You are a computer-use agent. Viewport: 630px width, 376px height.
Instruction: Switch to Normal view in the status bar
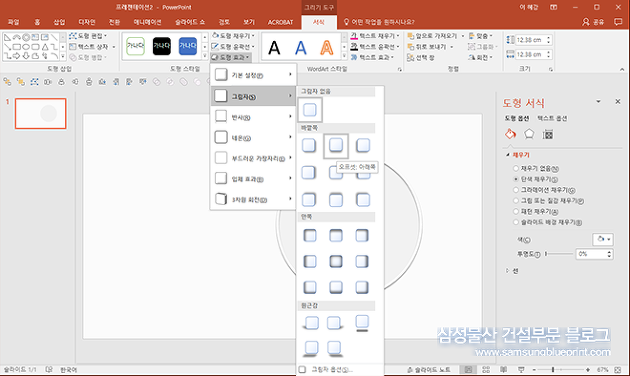[x=468, y=370]
